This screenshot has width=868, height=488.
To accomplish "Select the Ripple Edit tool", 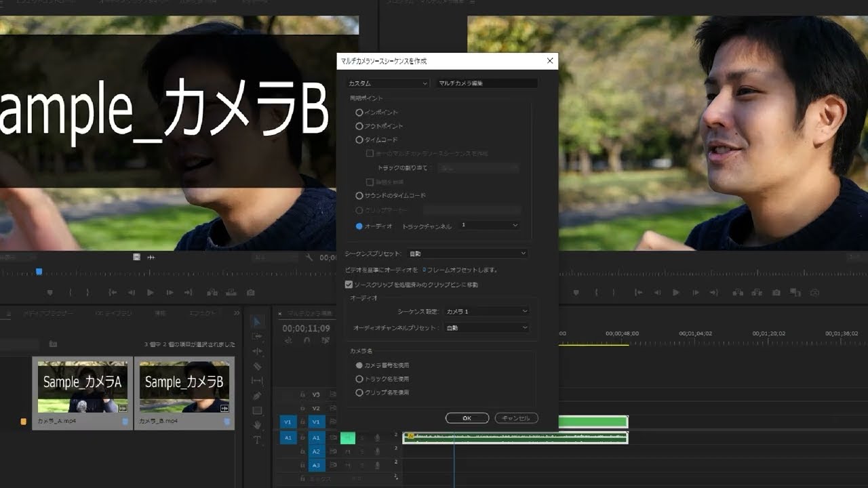I will [257, 351].
